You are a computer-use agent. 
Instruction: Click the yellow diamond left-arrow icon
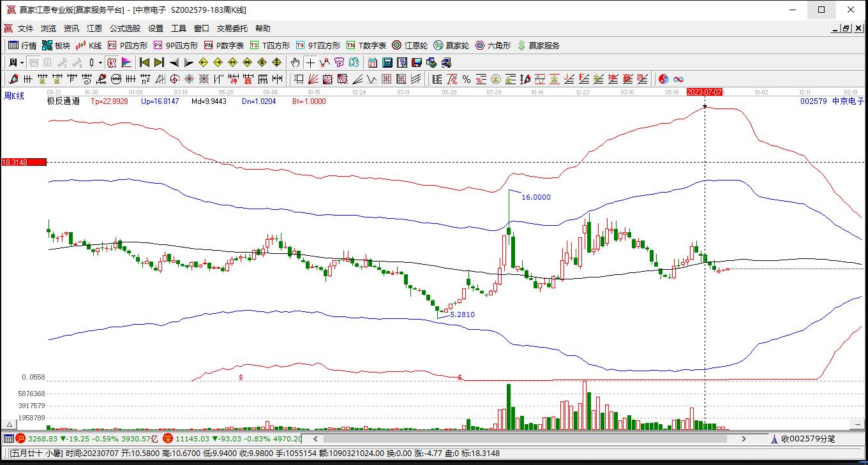[204, 63]
